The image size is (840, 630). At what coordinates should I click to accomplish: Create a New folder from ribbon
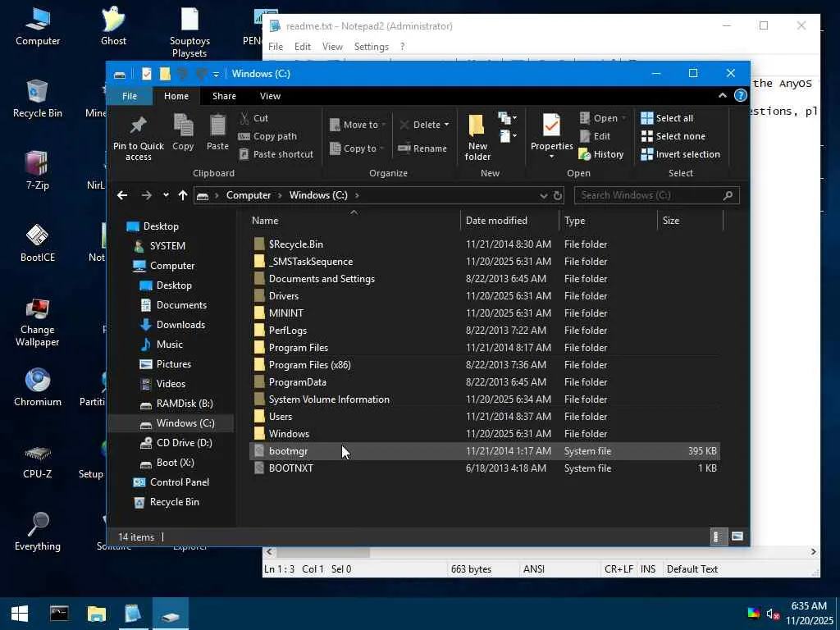[477, 138]
